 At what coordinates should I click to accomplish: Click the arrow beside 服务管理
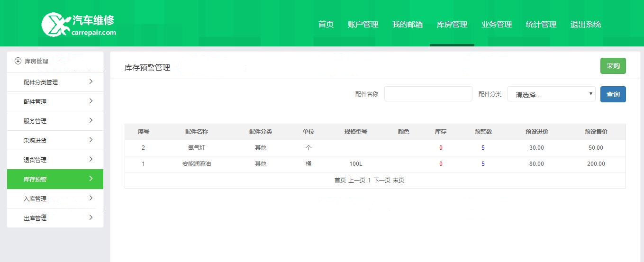(91, 120)
